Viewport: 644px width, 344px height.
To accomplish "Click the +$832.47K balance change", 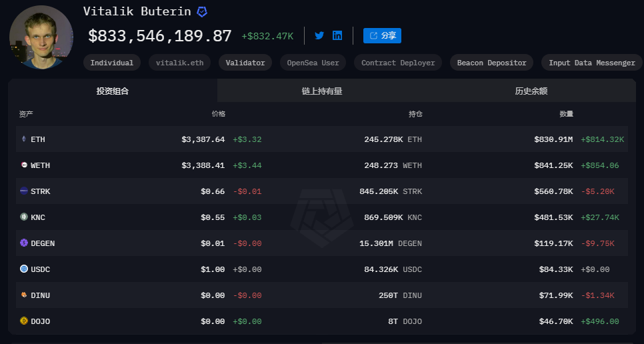I will 267,36.
